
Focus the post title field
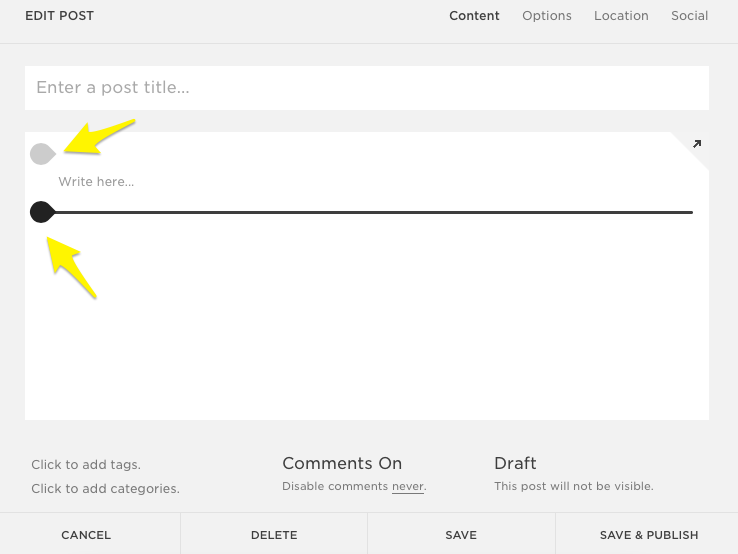pyautogui.click(x=366, y=88)
